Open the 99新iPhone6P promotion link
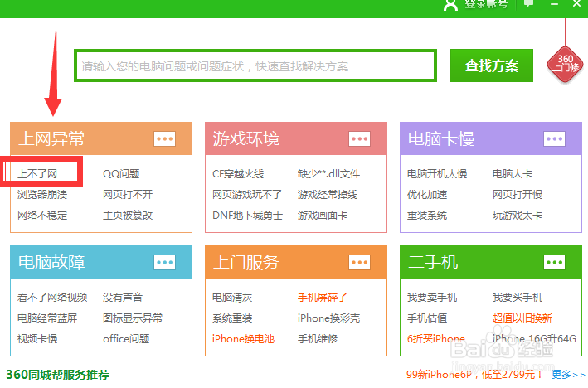The width and height of the screenshot is (588, 388). pos(474,374)
